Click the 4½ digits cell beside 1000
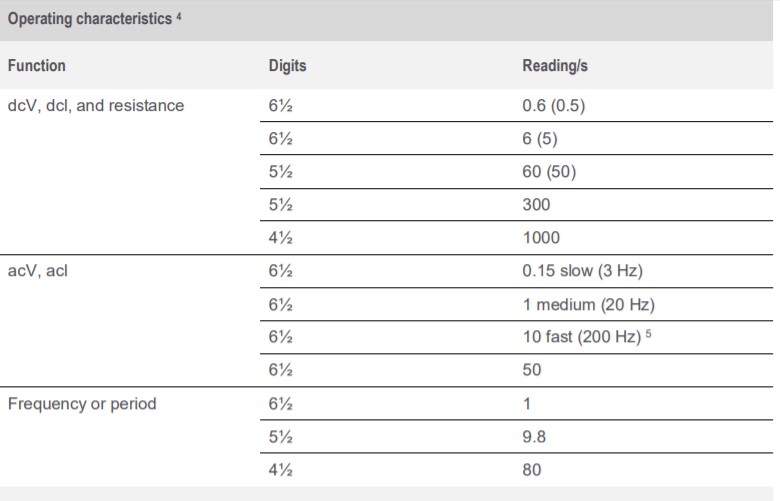This screenshot has height=501, width=780. [x=281, y=238]
